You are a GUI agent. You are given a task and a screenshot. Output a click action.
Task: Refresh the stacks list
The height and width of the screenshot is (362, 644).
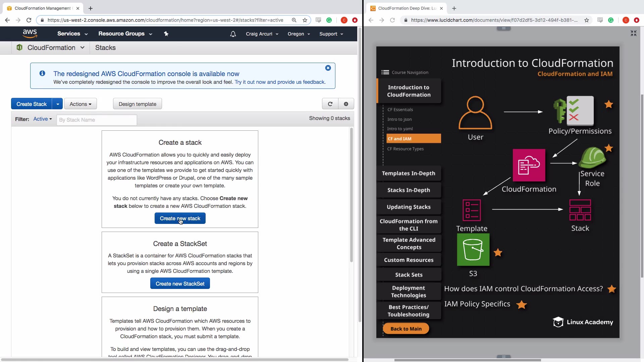tap(330, 104)
